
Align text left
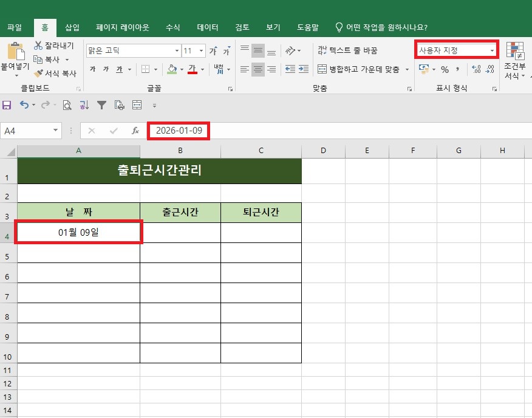(245, 69)
